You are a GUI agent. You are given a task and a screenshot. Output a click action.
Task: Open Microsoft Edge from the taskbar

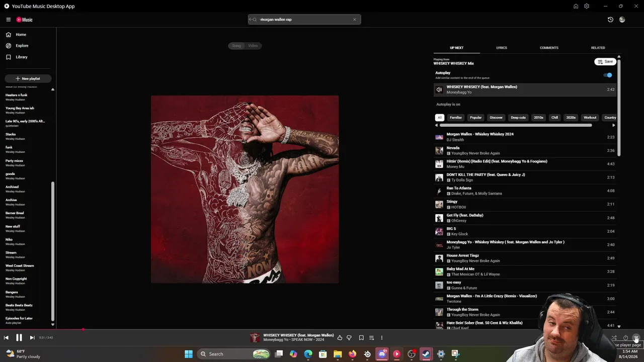pos(308,354)
